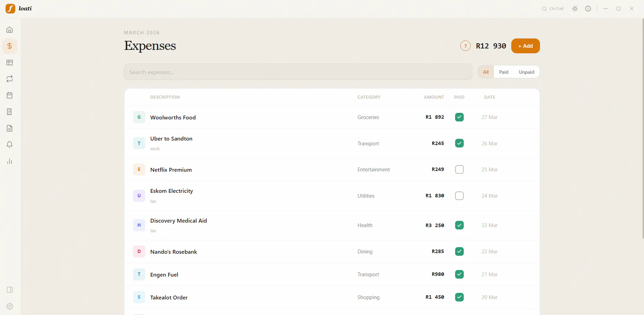Image resolution: width=644 pixels, height=315 pixels.
Task: Toggle the sidebar panel icon
Action: pyautogui.click(x=10, y=290)
